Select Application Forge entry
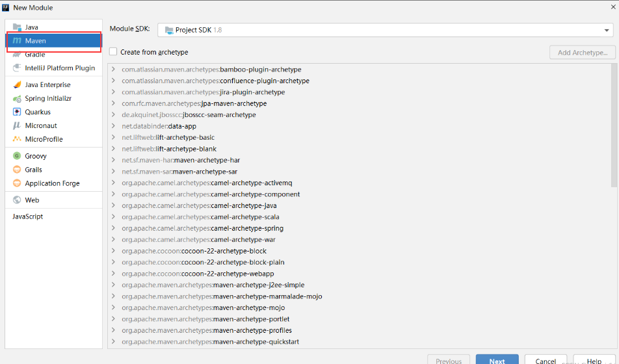Viewport: 619px width, 364px height. [54, 183]
